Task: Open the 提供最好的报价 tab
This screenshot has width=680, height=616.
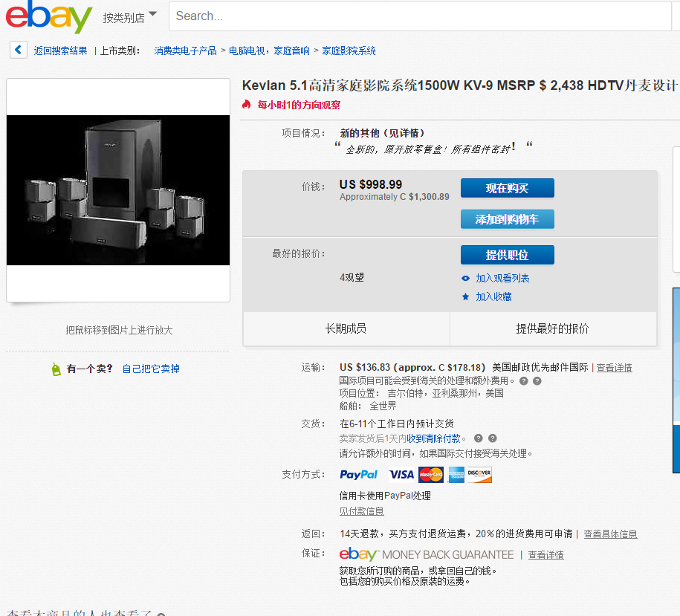Action: coord(553,328)
